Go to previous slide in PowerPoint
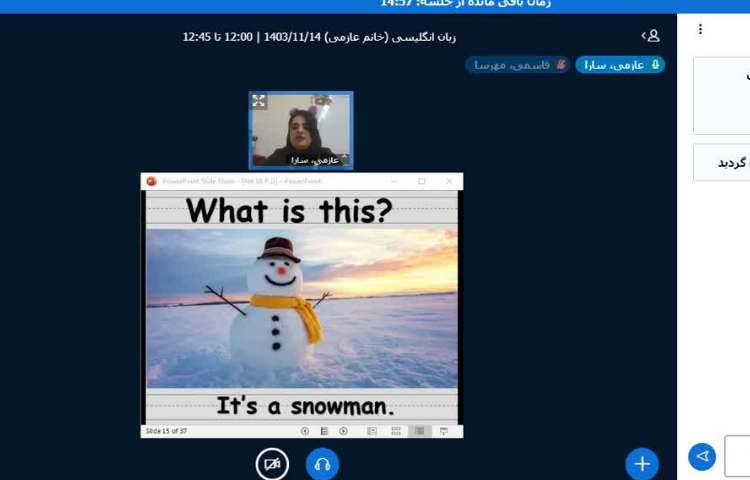The width and height of the screenshot is (750, 480). 305,431
